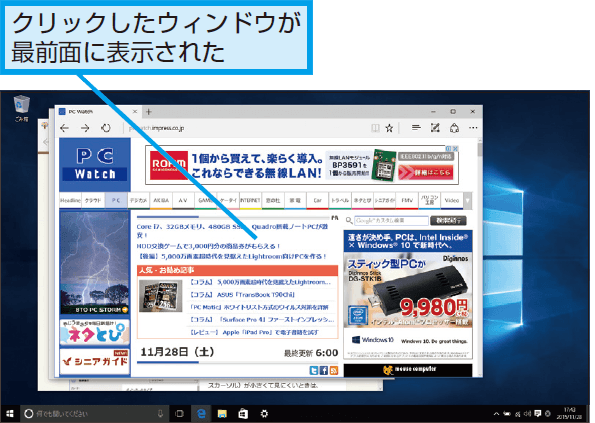
Task: Make a Web Note in Edge
Action: pos(435,128)
